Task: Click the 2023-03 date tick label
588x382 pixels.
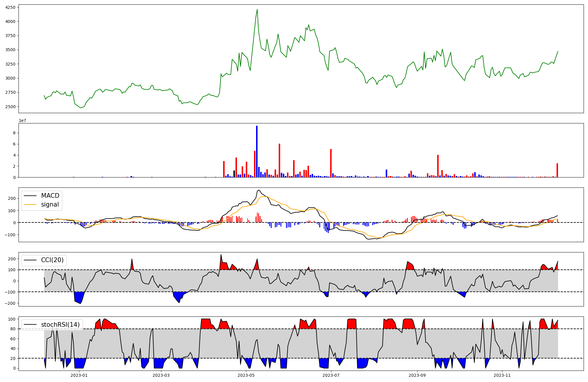Action: (x=161, y=375)
